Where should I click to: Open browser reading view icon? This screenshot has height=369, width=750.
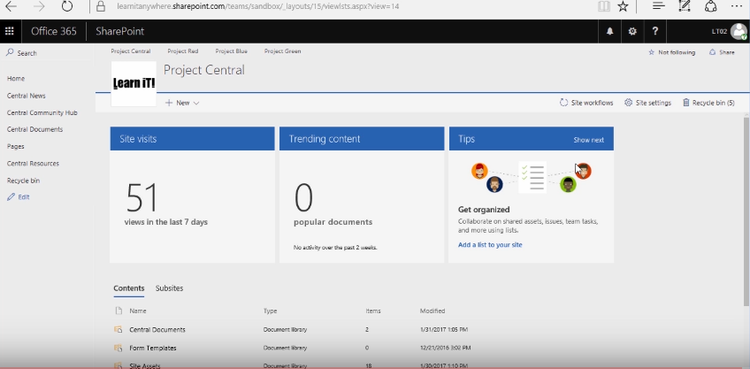click(x=604, y=6)
